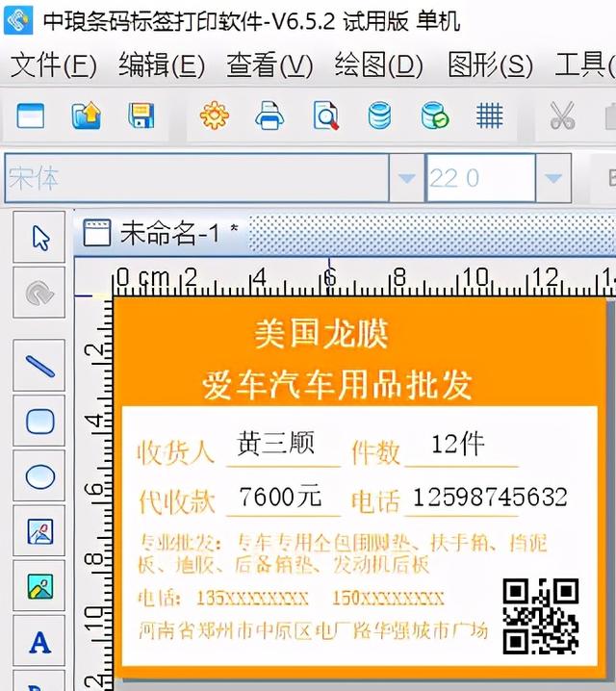The image size is (616, 691).
Task: Select the rounded rectangle tool
Action: 39,421
